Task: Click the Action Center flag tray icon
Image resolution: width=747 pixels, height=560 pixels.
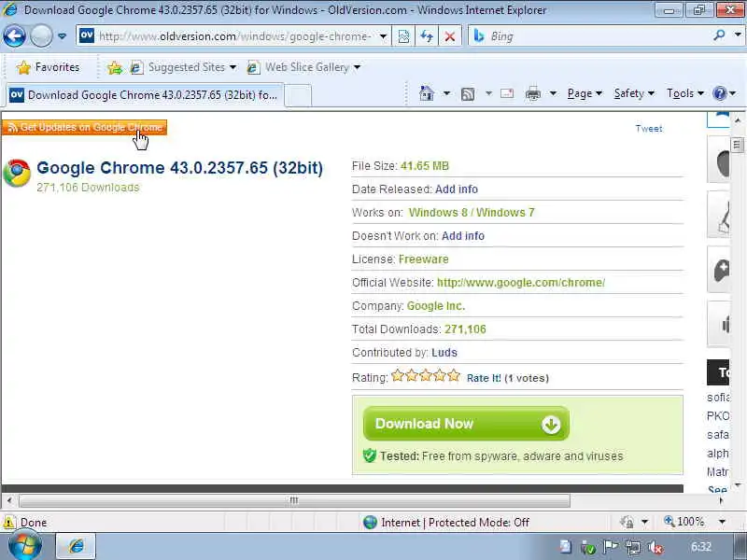Action: 611,547
